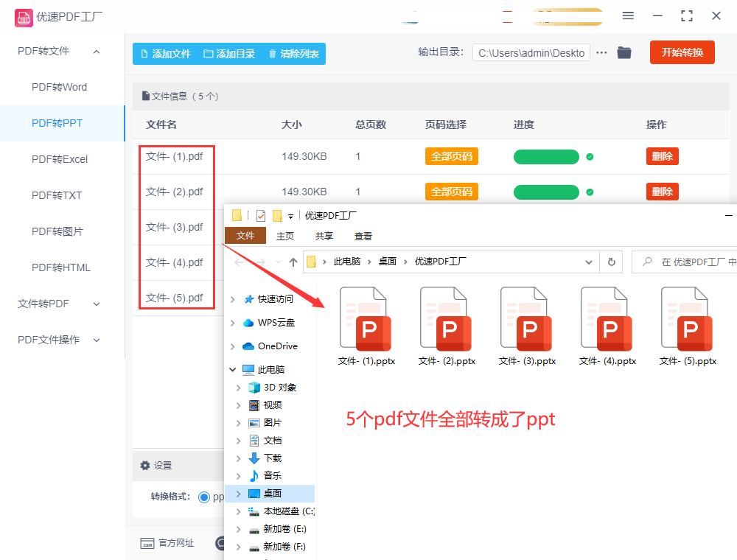The width and height of the screenshot is (737, 560).
Task: Open 文档 folder in the tree
Action: coord(272,441)
